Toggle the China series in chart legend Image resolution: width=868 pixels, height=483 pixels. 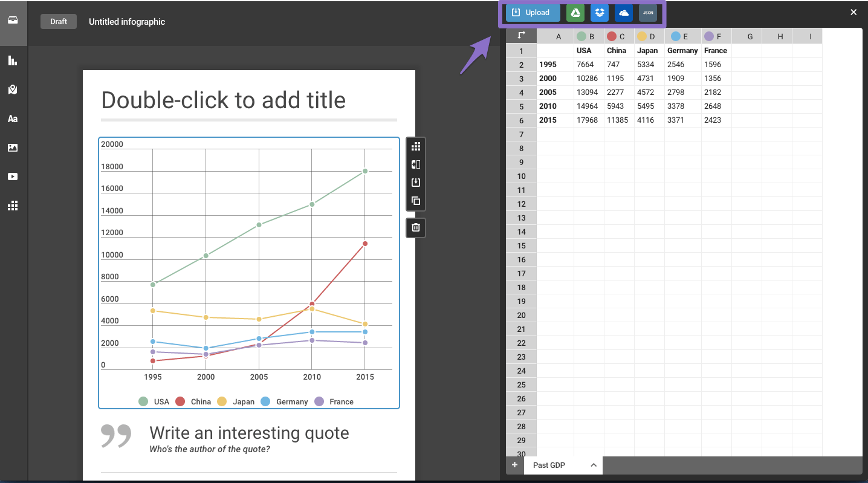tap(193, 401)
